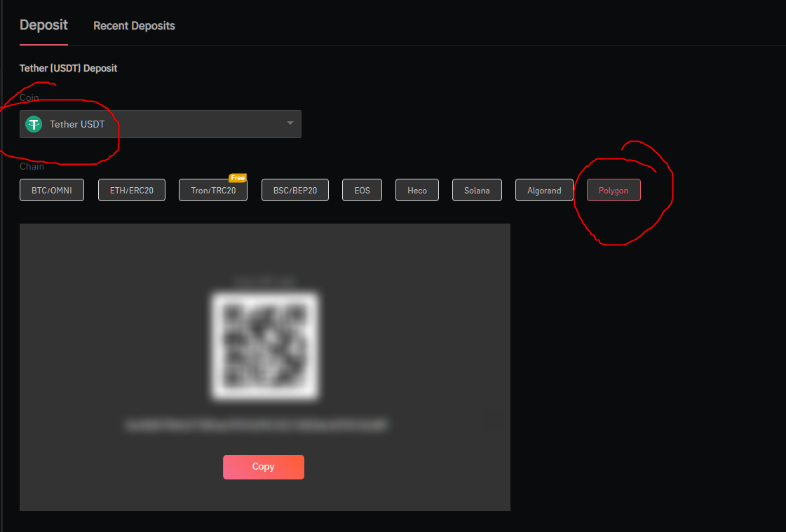Pick the BSC/BEP20 chain

[x=295, y=191]
